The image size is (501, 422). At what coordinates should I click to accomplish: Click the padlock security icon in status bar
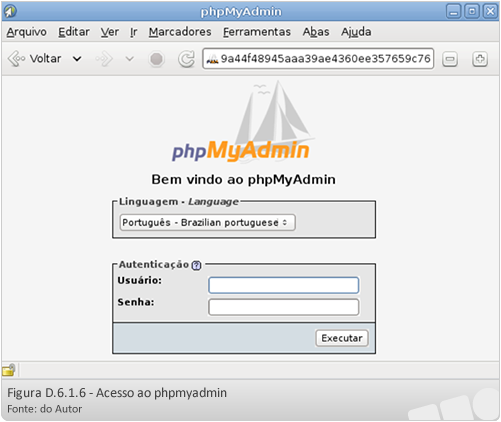(x=9, y=370)
